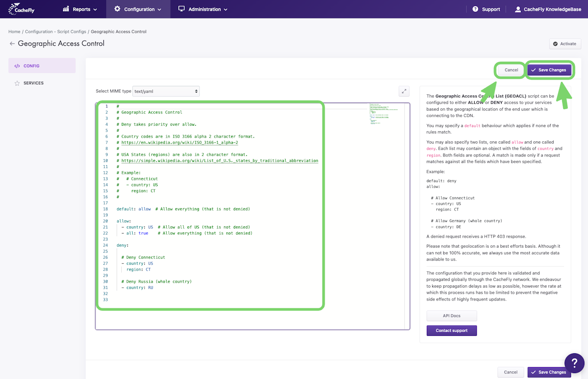Open the floating help question mark widget
588x379 pixels.
tap(574, 363)
